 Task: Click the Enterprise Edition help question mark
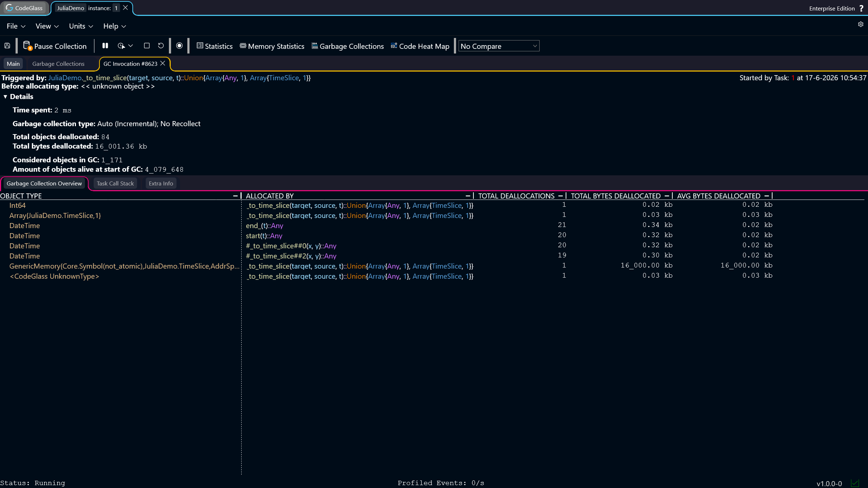tap(861, 8)
